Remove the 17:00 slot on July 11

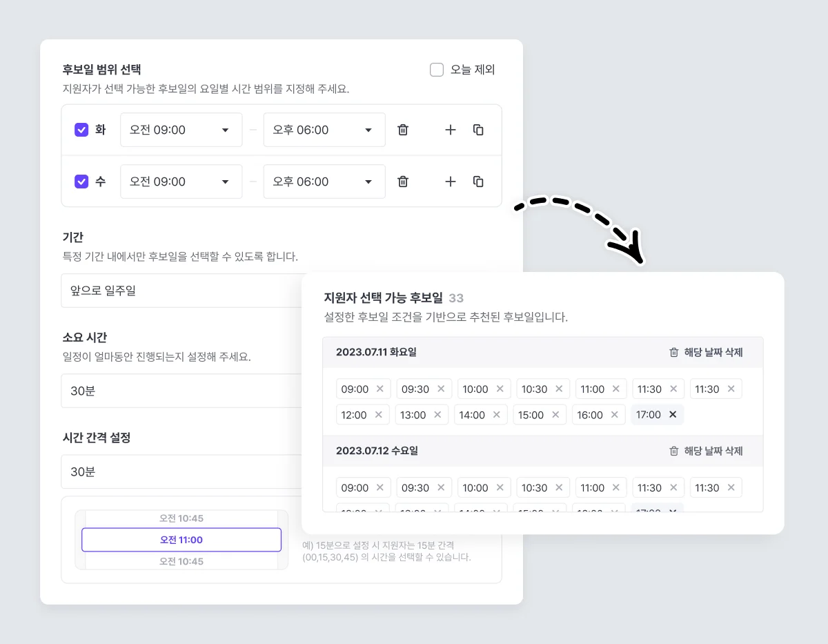(672, 414)
